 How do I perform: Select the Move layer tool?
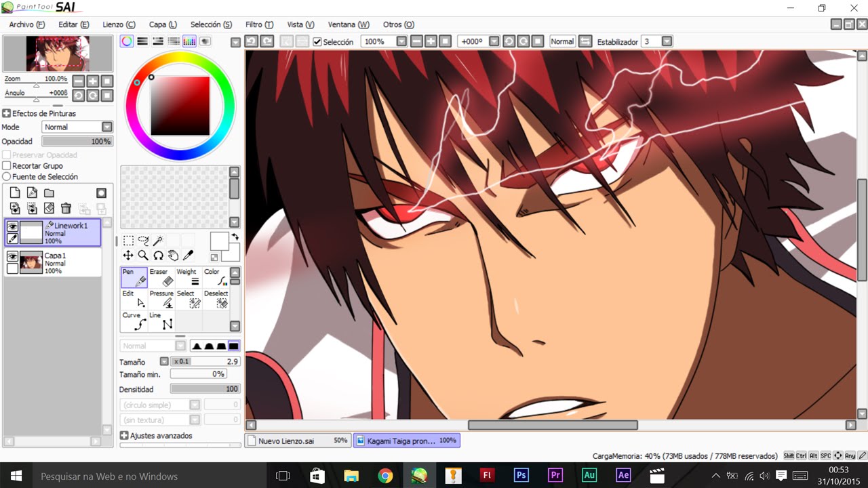coord(128,256)
